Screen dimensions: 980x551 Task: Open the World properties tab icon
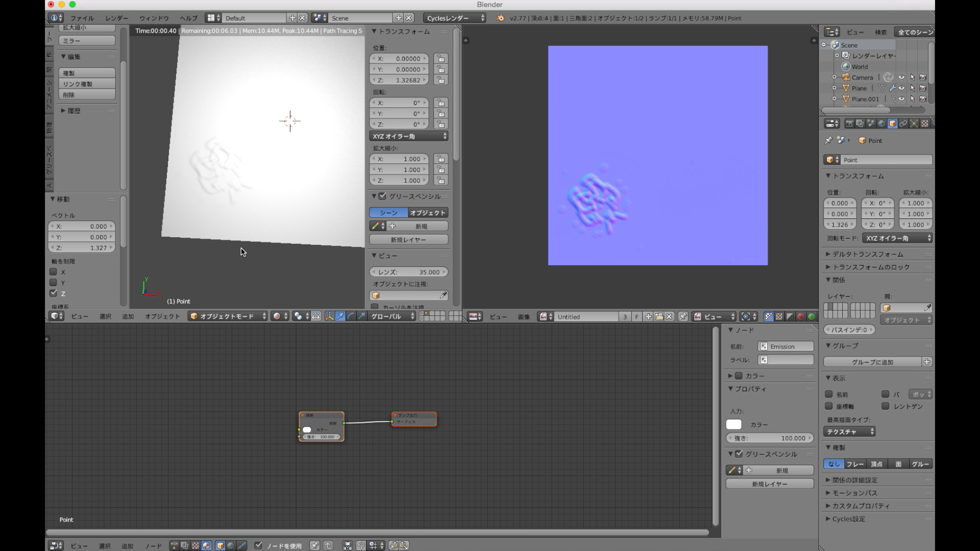tap(881, 123)
